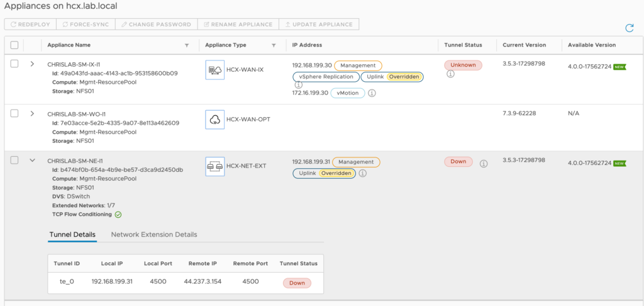Click info icon beside NET-EXT Uplink Overridden
This screenshot has height=306, width=644.
(x=362, y=174)
